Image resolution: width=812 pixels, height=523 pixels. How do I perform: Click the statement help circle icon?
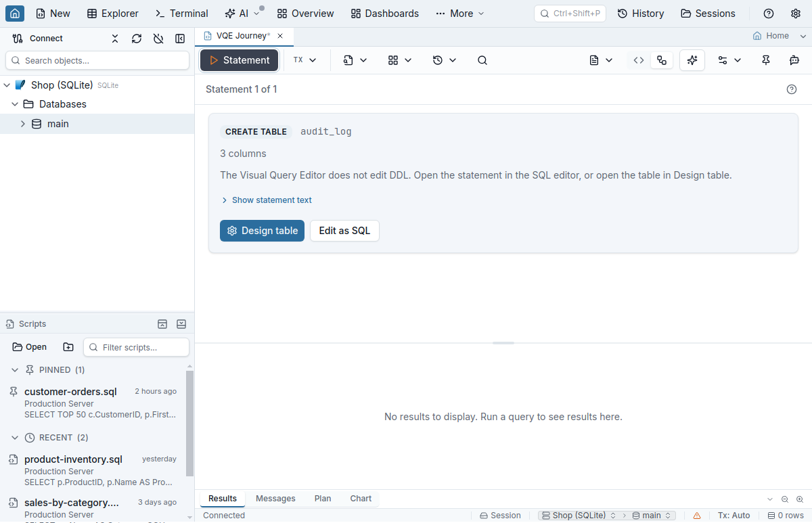[x=792, y=89]
